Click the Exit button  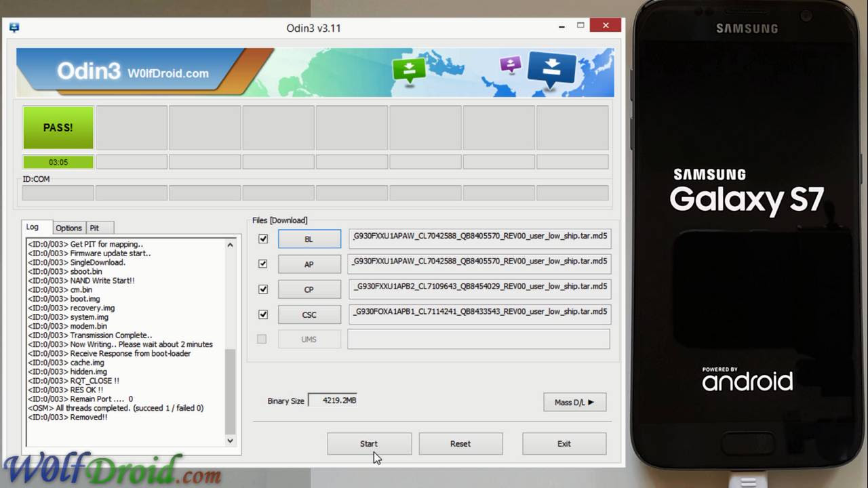click(564, 444)
